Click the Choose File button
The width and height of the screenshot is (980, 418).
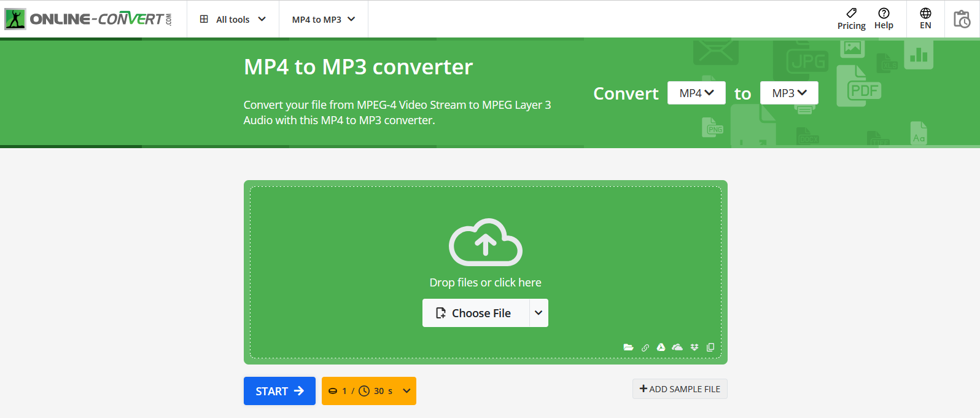475,313
